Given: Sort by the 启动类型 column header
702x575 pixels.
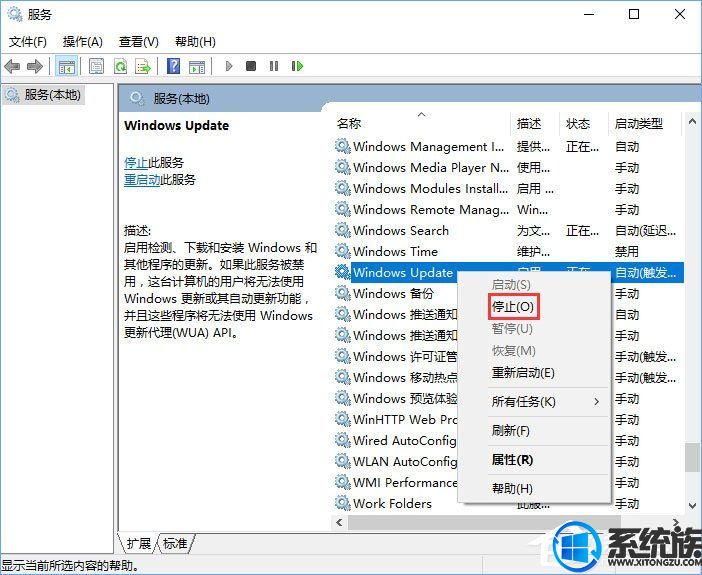Looking at the screenshot, I should pos(645,123).
